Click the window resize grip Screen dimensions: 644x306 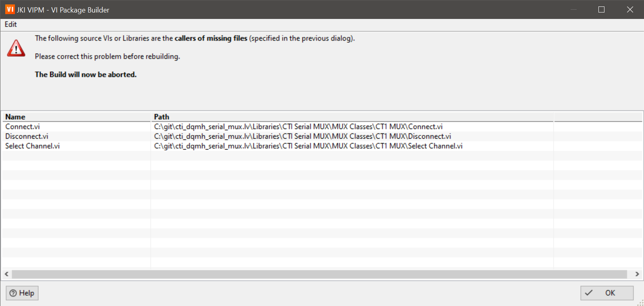pyautogui.click(x=640, y=302)
